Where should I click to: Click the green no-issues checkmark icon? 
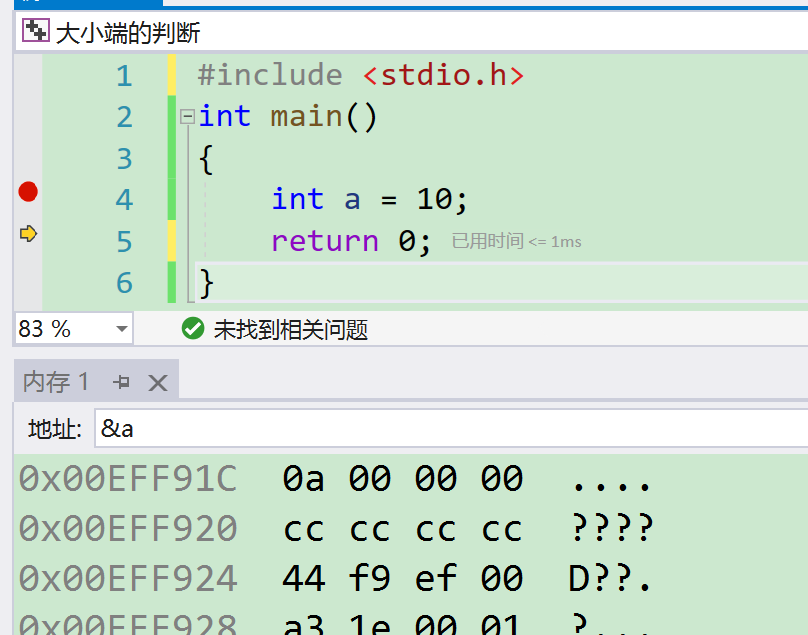[193, 328]
